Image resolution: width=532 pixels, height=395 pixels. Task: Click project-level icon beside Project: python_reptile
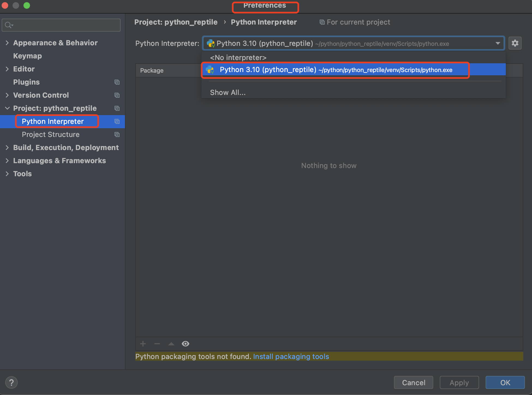point(117,108)
